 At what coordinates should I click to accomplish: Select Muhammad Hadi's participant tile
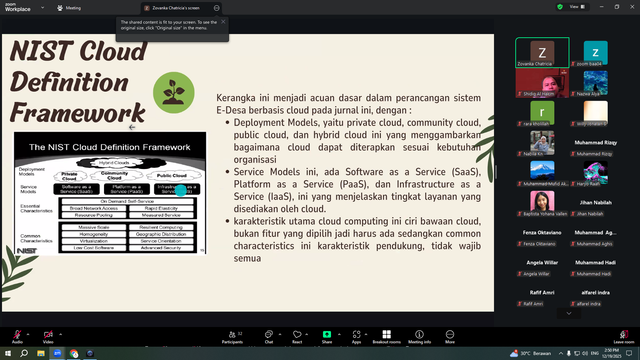[596, 263]
